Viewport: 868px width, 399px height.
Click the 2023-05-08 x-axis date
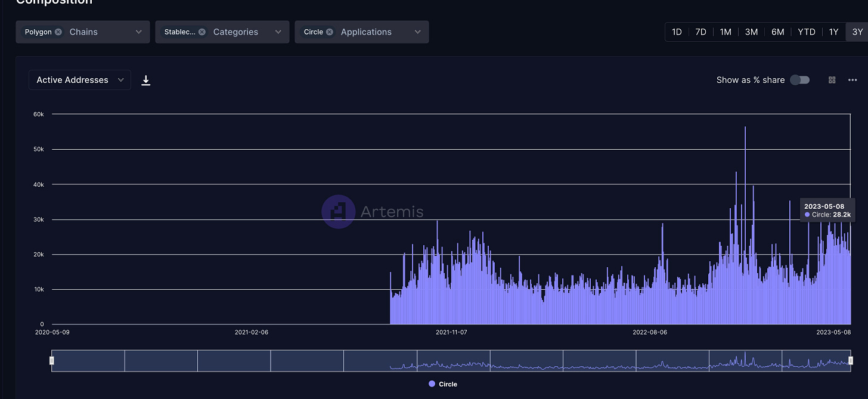click(x=835, y=332)
